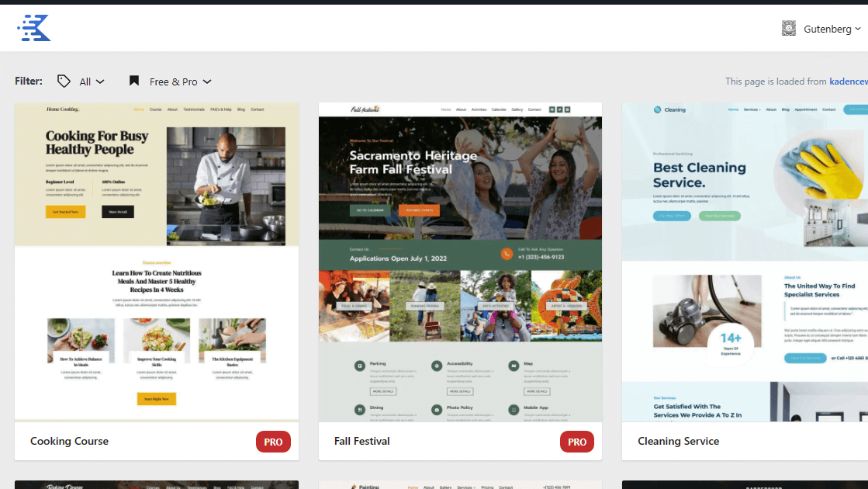This screenshot has width=868, height=489.
Task: Open the All categories filter dropdown
Action: click(x=92, y=81)
